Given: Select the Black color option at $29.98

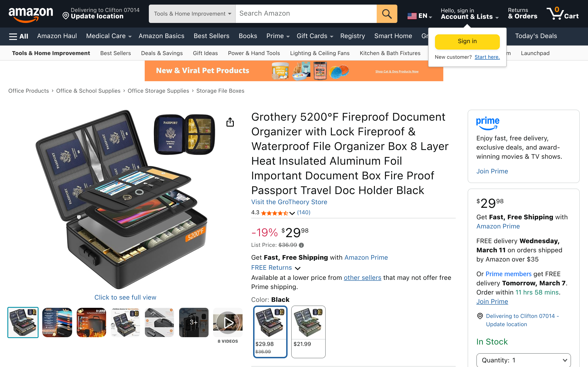Looking at the screenshot, I should click(270, 332).
